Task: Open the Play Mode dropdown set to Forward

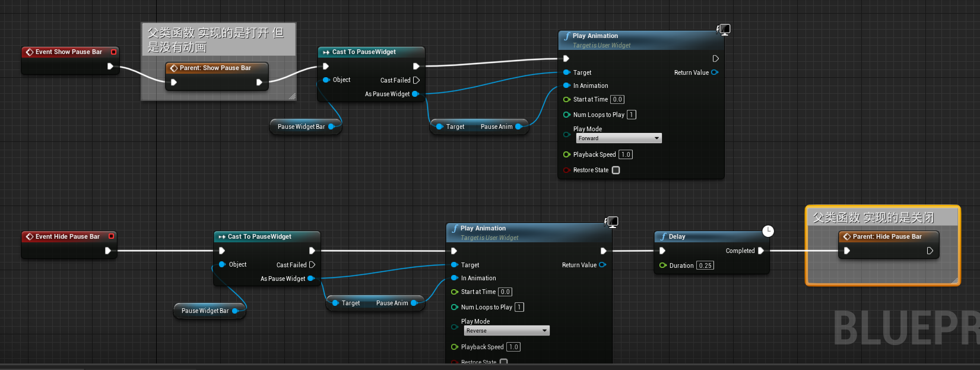Action: pos(619,138)
